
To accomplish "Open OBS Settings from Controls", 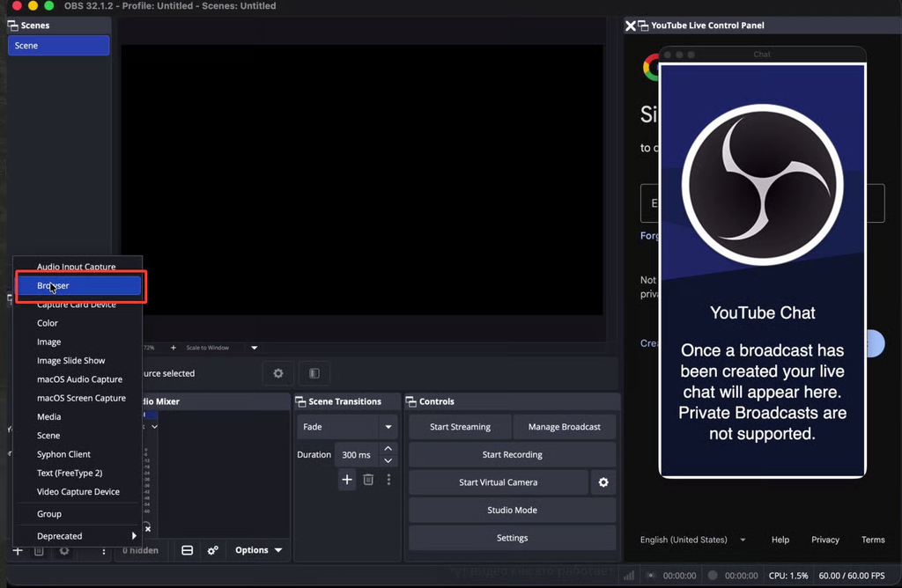I will (x=512, y=538).
